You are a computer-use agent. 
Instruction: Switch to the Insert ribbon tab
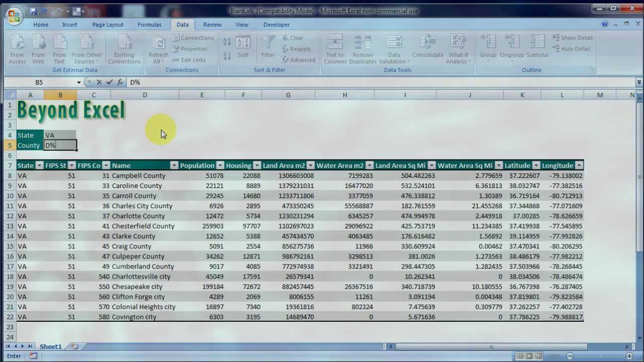(x=70, y=24)
